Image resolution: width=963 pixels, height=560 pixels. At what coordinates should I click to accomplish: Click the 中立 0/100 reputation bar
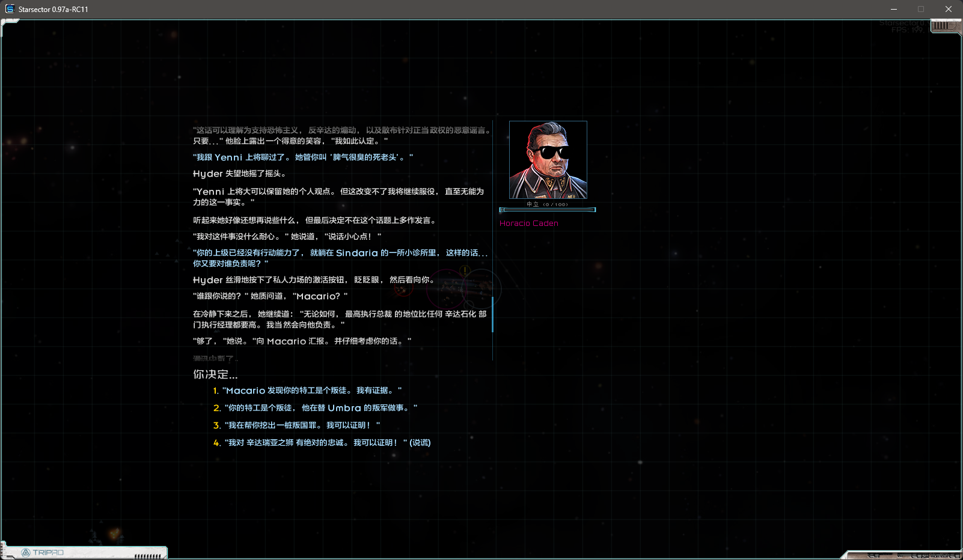547,209
